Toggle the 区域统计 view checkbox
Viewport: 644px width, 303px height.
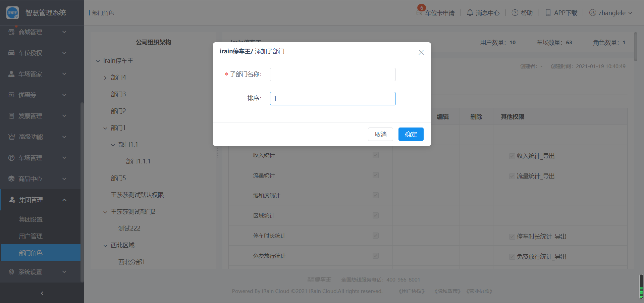[376, 215]
